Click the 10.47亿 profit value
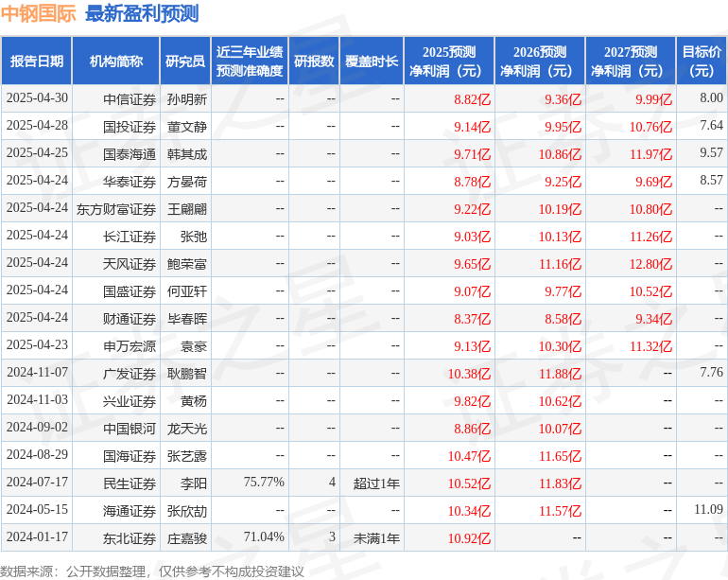The width and height of the screenshot is (728, 580). point(469,456)
